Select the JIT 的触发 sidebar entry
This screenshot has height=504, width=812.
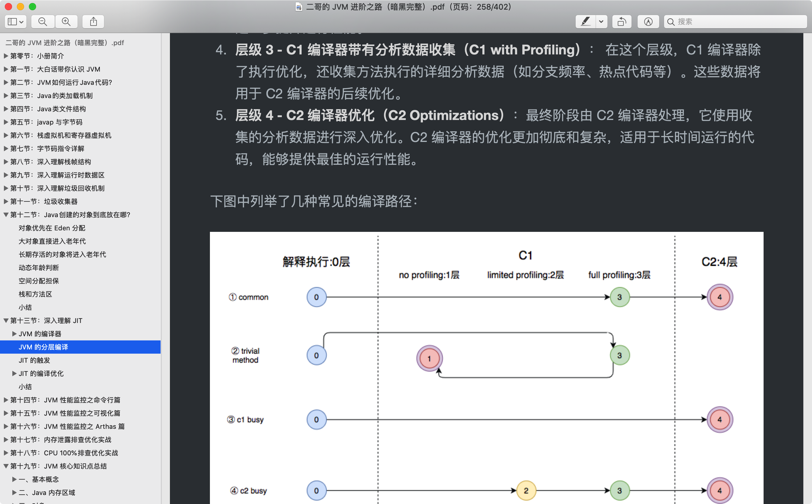tap(35, 360)
